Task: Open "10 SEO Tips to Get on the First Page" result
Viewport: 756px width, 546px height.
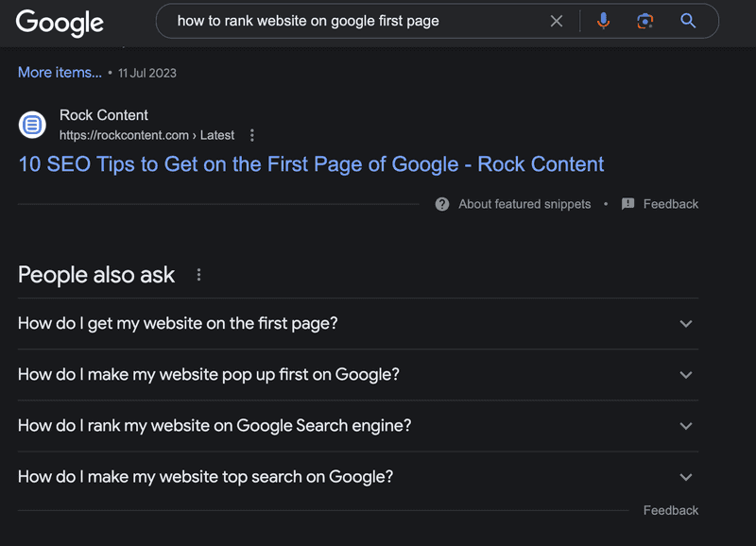Action: (311, 164)
